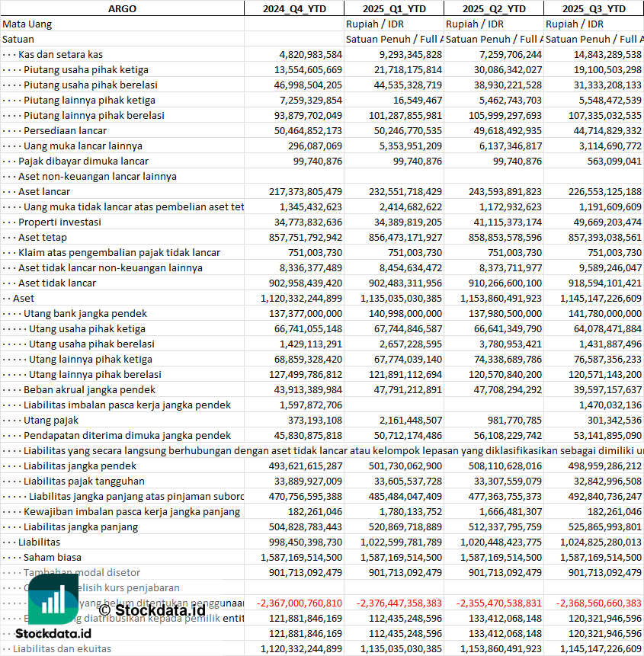Click the value 50,464,852,173

pos(308,130)
